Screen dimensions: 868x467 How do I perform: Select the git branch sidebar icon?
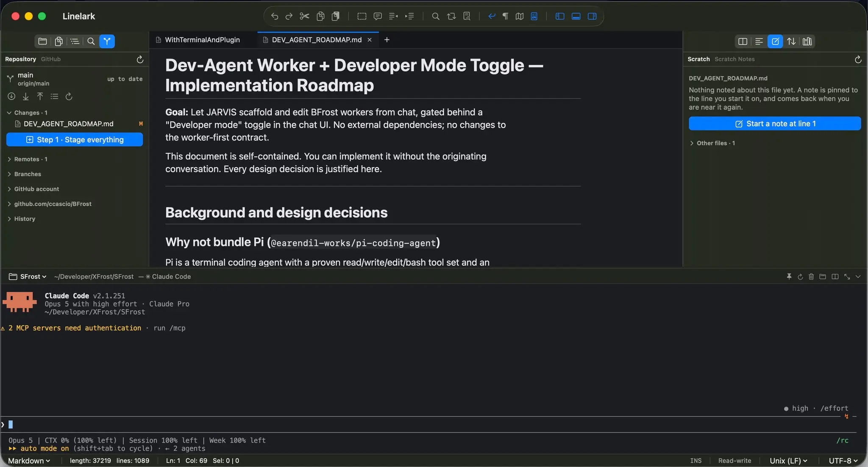(x=107, y=41)
